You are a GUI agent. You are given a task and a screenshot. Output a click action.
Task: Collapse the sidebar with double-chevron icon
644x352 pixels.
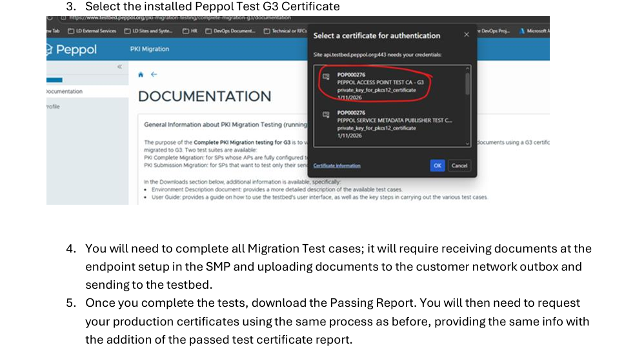click(119, 67)
